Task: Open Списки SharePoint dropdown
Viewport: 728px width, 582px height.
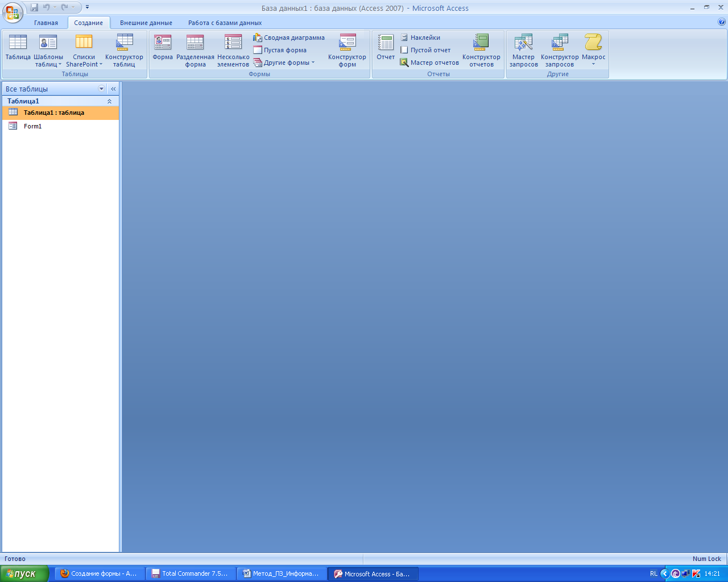Action: tap(84, 50)
